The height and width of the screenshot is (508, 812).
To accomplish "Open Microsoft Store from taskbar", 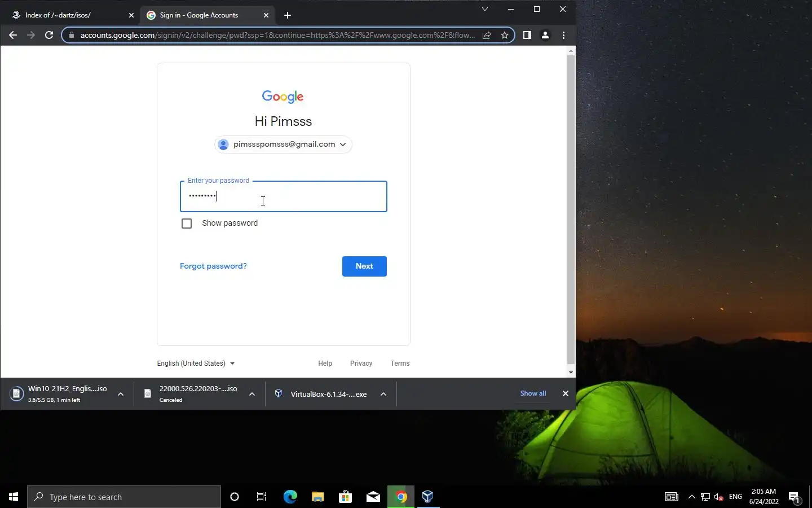I will click(345, 497).
